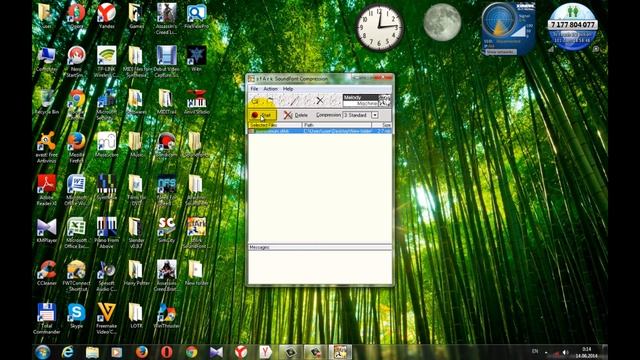Click the Start button with red dot
Viewport: 640px width, 360px height.
tap(262, 115)
